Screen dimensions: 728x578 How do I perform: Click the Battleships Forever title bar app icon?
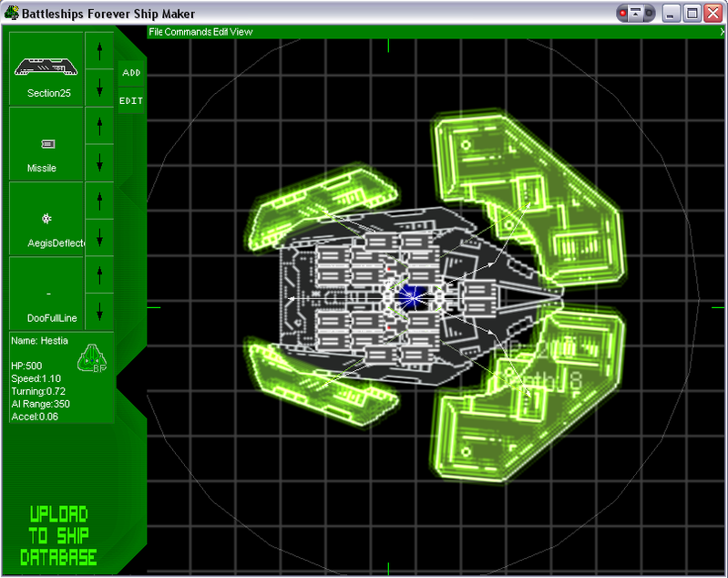pyautogui.click(x=12, y=13)
